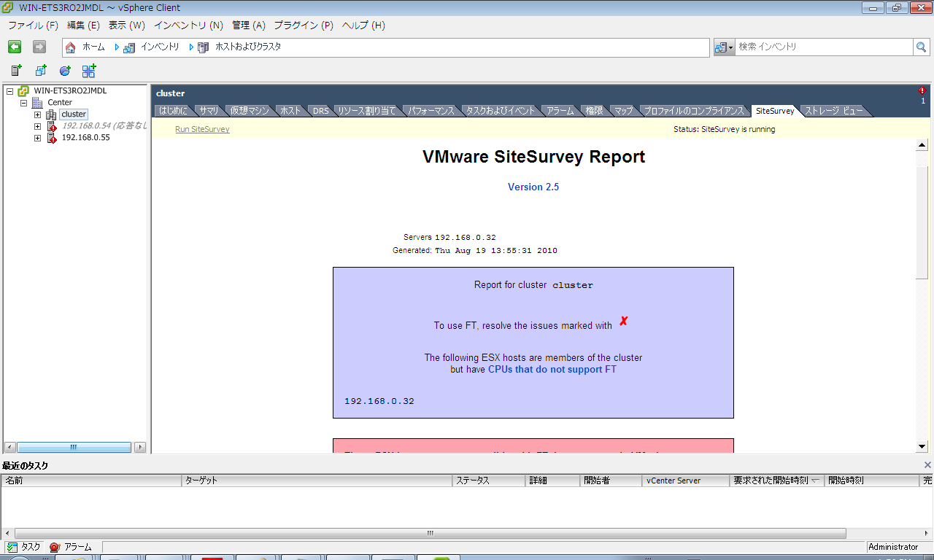Click the alert icon of host 192.168.0.55
Image resolution: width=934 pixels, height=560 pixels.
point(52,138)
